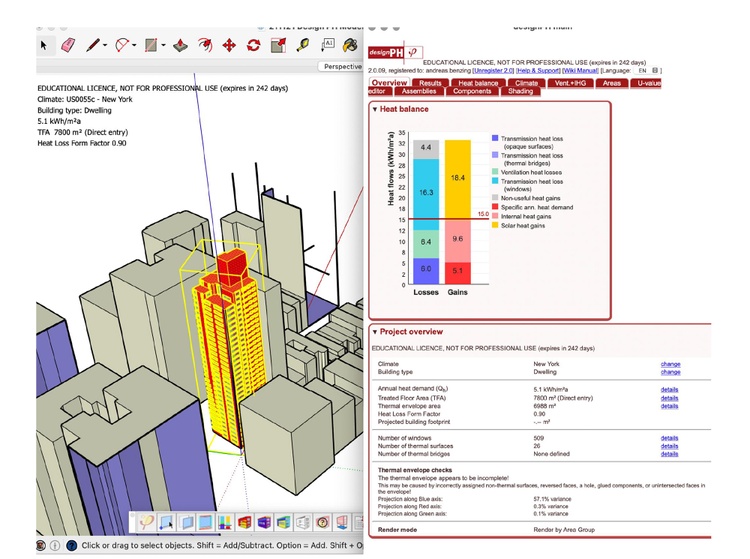
Task: Select the Text label tool
Action: click(x=328, y=45)
